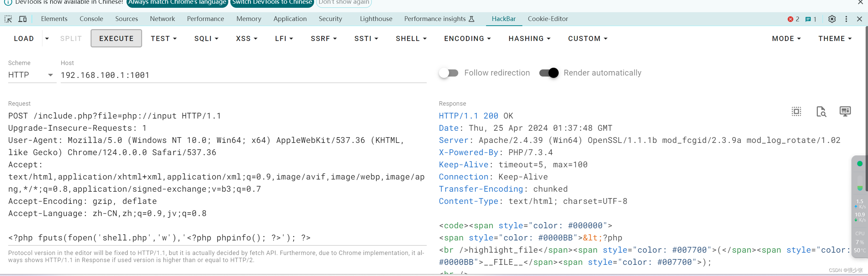Image resolution: width=868 pixels, height=276 pixels.
Task: Open the XSS dropdown menu
Action: [x=247, y=39]
